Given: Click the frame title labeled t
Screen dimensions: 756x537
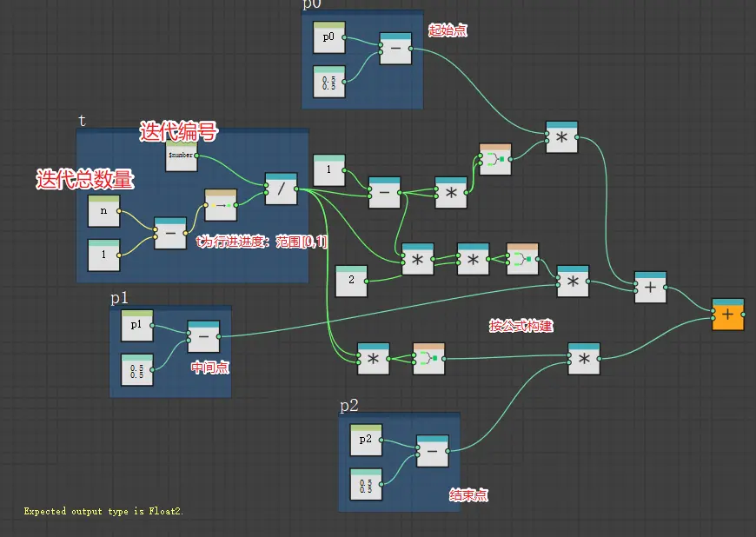Looking at the screenshot, I should tap(83, 121).
